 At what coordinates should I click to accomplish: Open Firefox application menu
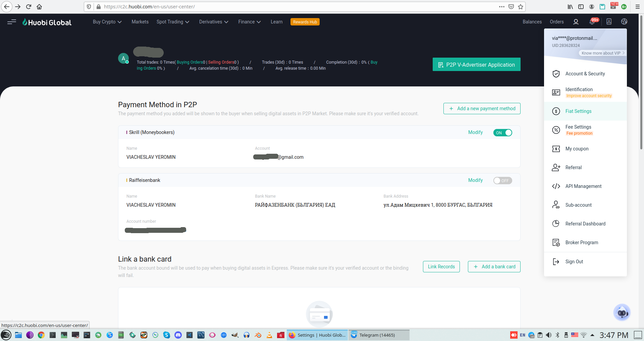pos(638,7)
